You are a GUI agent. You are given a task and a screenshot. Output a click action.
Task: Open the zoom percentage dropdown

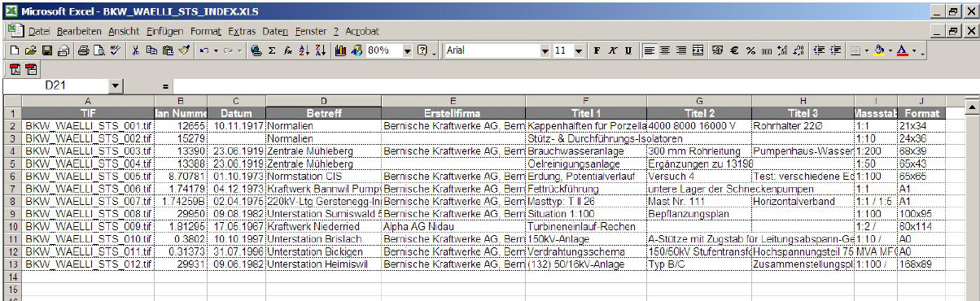407,50
